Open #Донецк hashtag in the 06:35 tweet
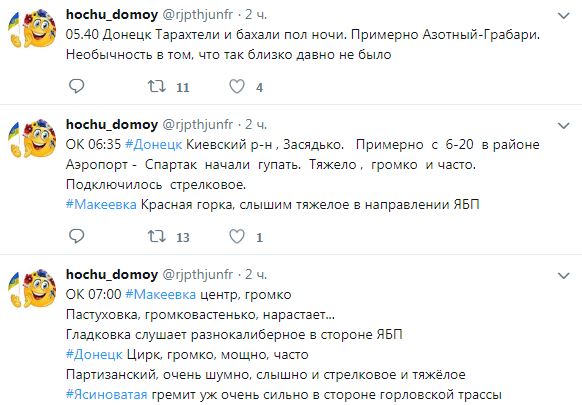The height and width of the screenshot is (405, 582). tap(154, 144)
